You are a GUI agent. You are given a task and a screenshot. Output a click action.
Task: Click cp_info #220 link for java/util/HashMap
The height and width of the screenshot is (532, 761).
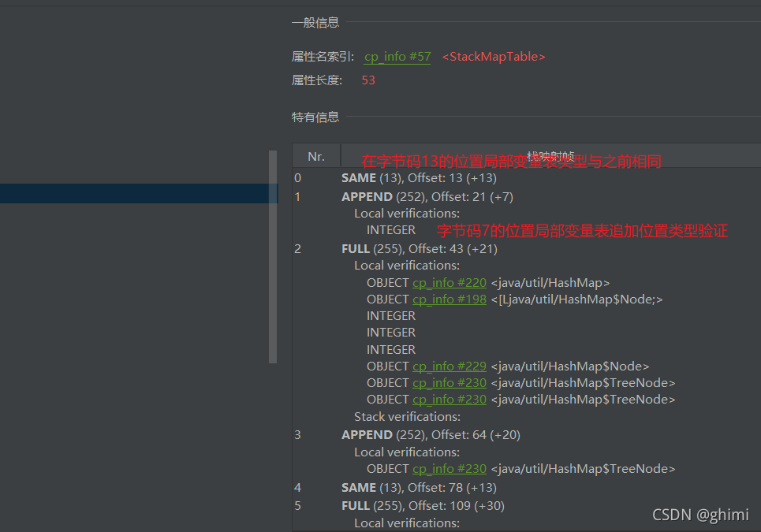click(449, 282)
